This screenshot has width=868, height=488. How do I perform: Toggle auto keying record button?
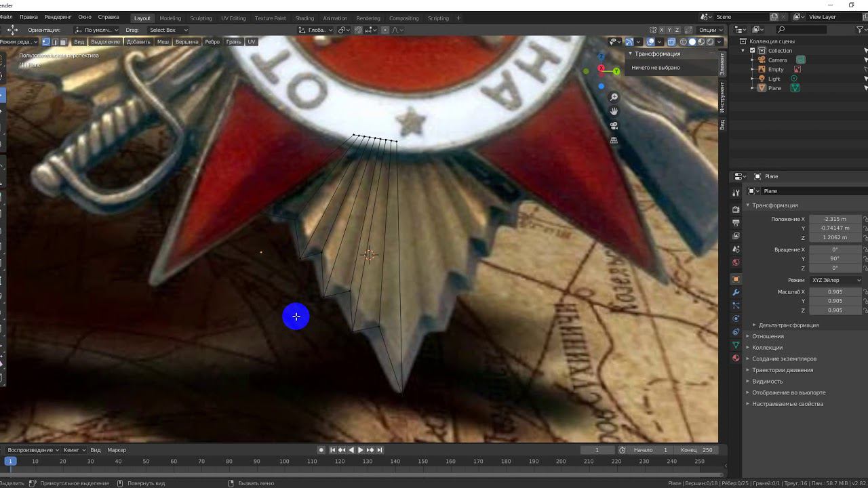pos(321,450)
